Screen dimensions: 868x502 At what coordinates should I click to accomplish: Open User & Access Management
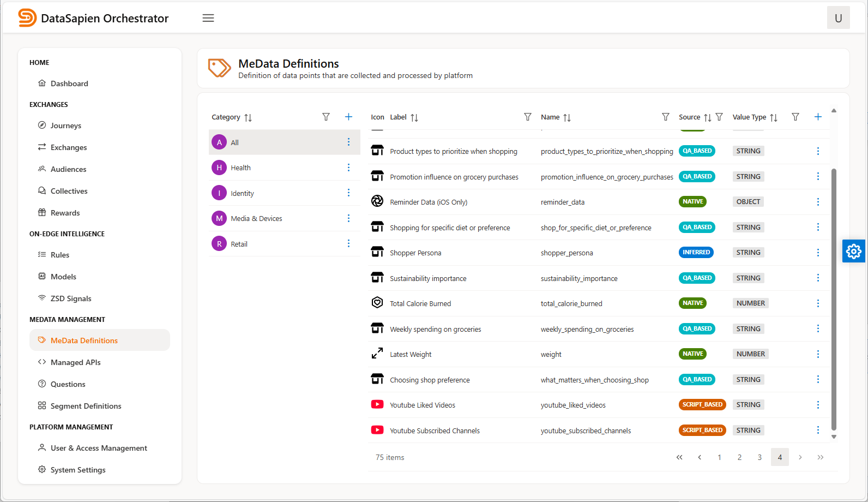100,448
